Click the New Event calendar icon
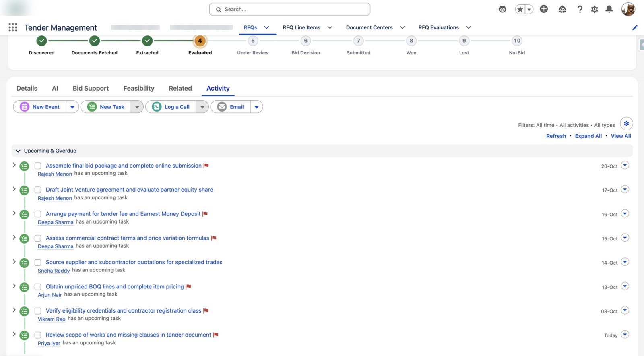The width and height of the screenshot is (644, 356). point(25,107)
